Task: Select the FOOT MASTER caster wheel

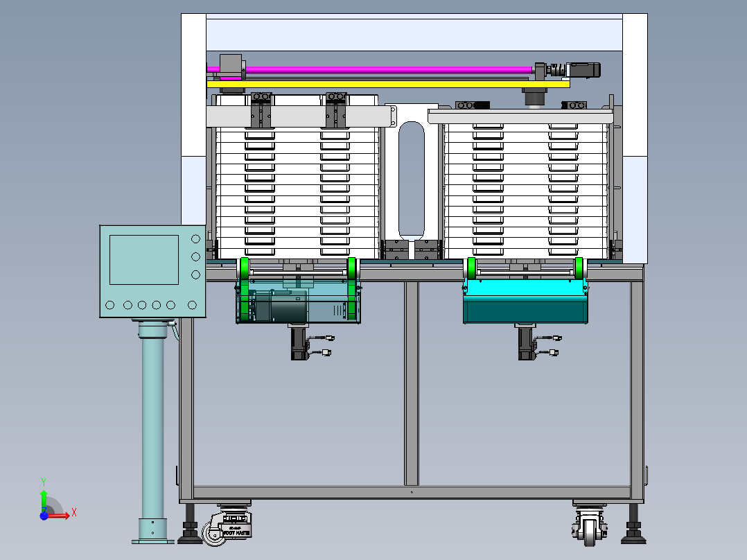Action: tap(227, 528)
